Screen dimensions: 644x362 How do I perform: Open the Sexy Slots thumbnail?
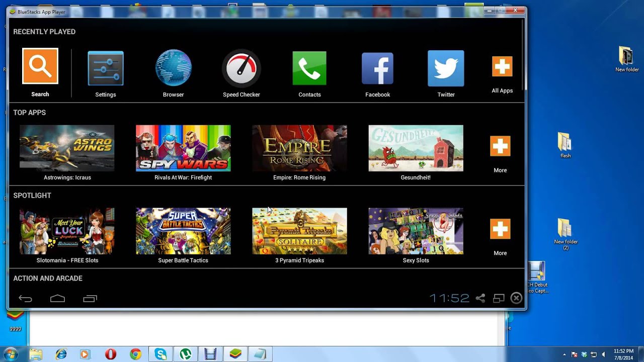click(x=416, y=231)
